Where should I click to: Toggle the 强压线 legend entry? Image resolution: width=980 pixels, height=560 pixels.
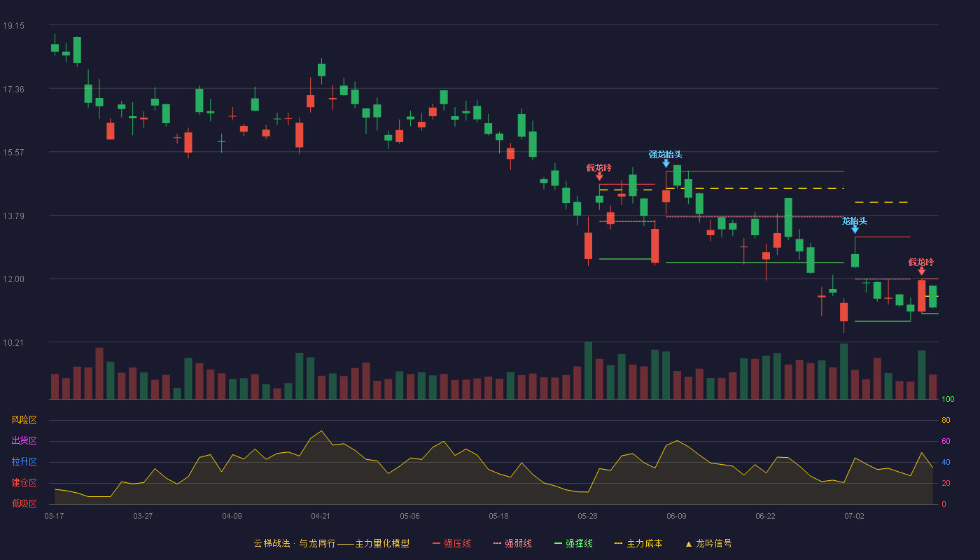tap(451, 543)
